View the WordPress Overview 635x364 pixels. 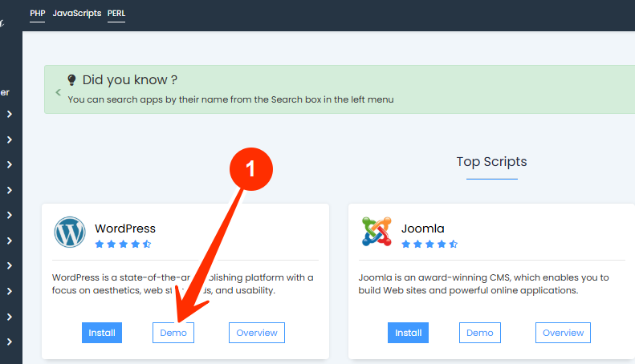(257, 333)
